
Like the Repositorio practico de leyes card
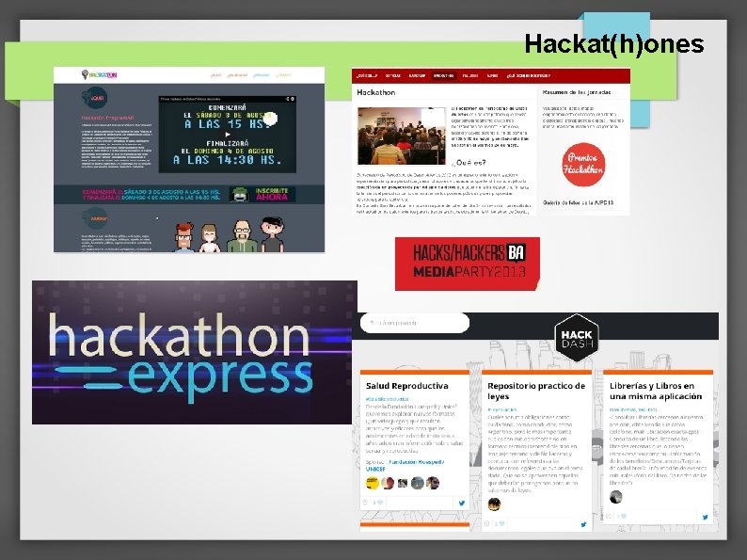(x=501, y=524)
